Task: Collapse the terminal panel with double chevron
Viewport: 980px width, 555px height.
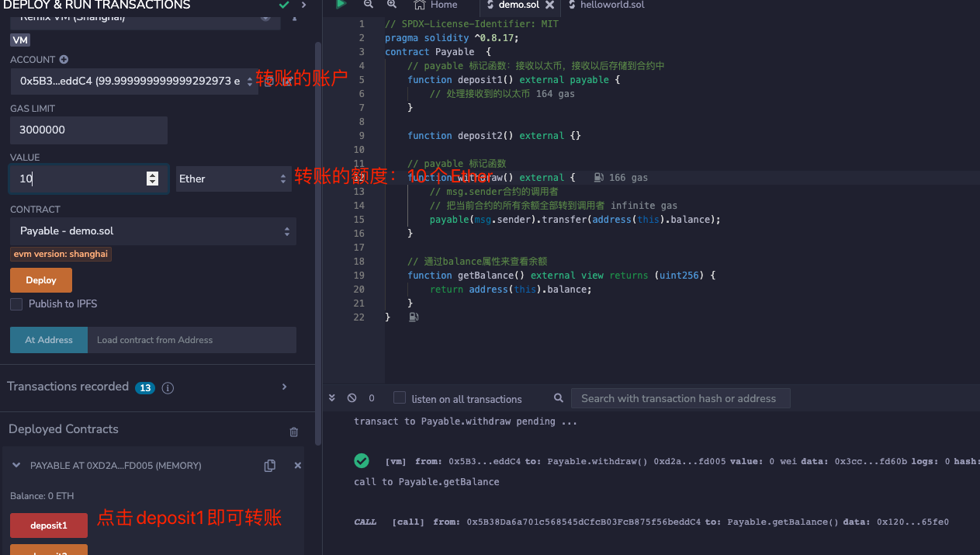Action: click(332, 398)
